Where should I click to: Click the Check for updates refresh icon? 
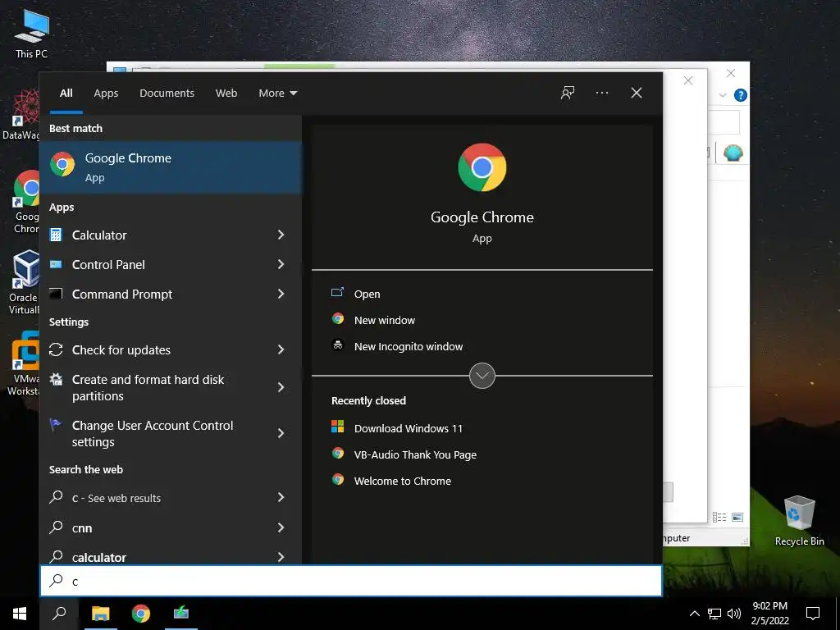click(56, 349)
